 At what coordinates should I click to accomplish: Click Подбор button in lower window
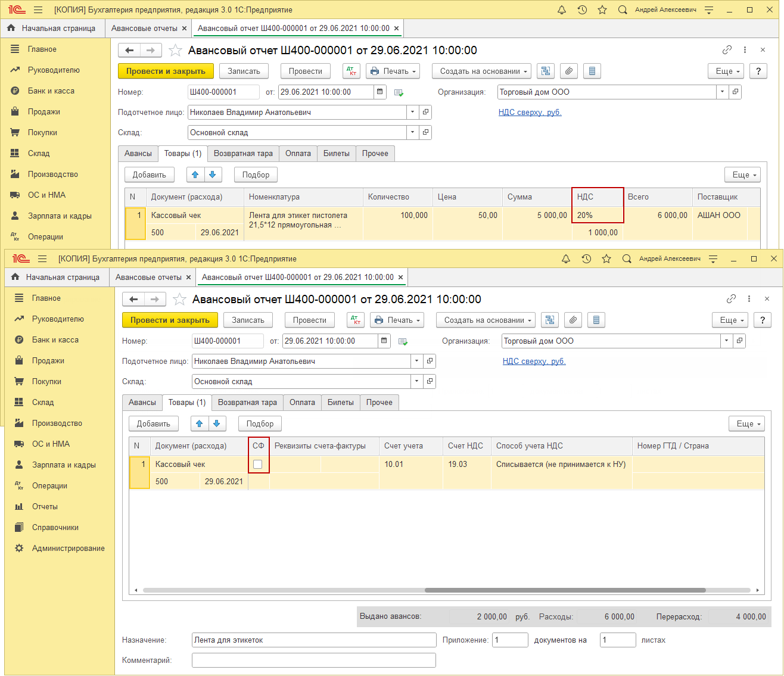[x=260, y=423]
